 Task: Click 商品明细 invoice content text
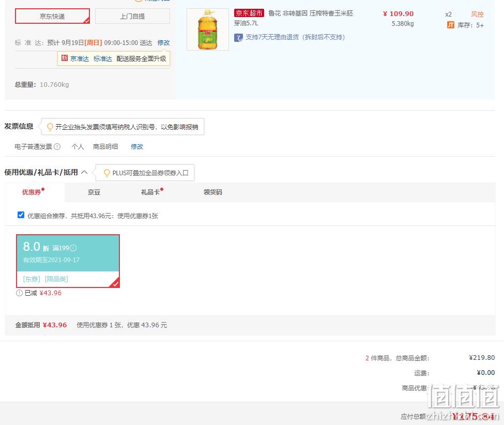tap(105, 147)
